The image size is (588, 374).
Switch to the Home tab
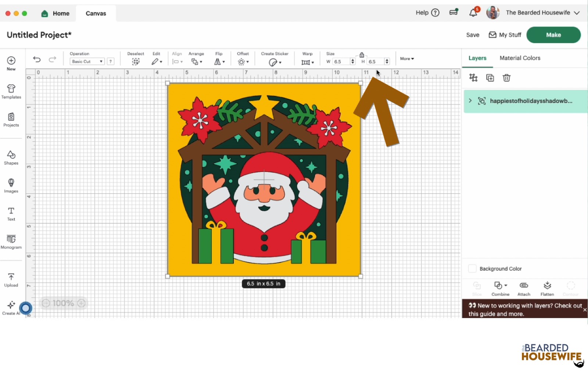(55, 13)
